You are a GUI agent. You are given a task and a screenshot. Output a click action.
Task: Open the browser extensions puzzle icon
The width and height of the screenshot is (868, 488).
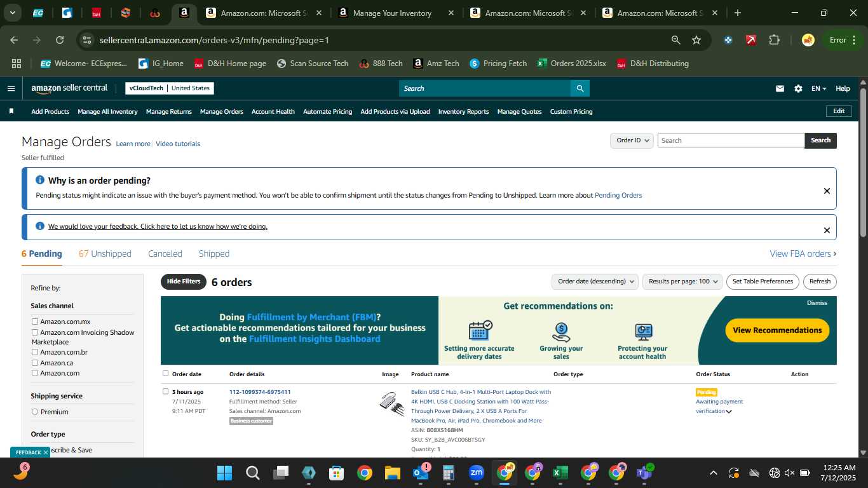(774, 40)
